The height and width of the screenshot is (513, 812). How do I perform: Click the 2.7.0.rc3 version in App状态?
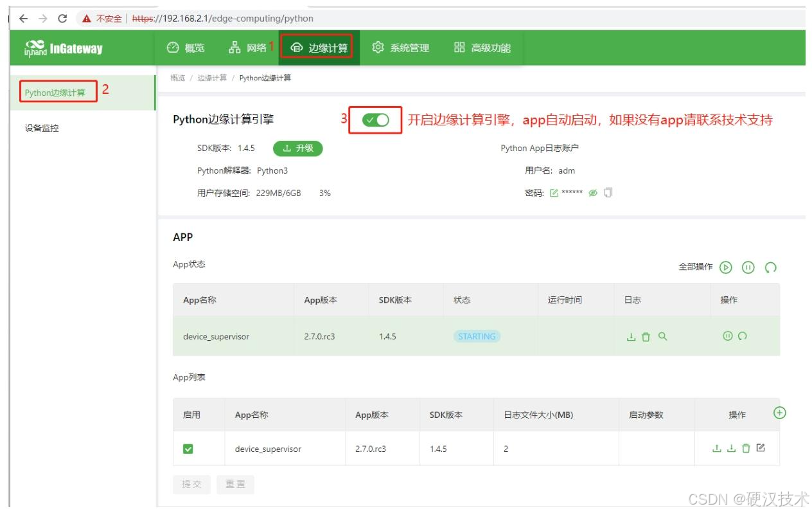click(x=319, y=336)
